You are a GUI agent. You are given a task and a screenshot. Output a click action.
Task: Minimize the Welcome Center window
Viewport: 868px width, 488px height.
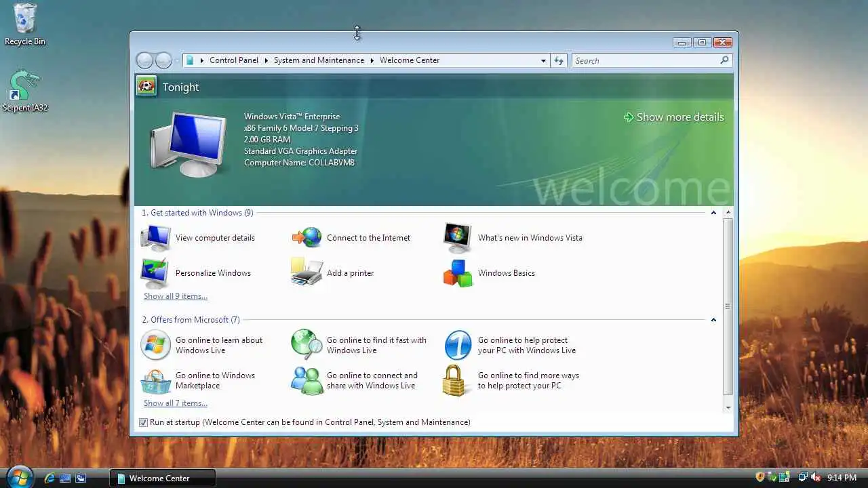682,42
